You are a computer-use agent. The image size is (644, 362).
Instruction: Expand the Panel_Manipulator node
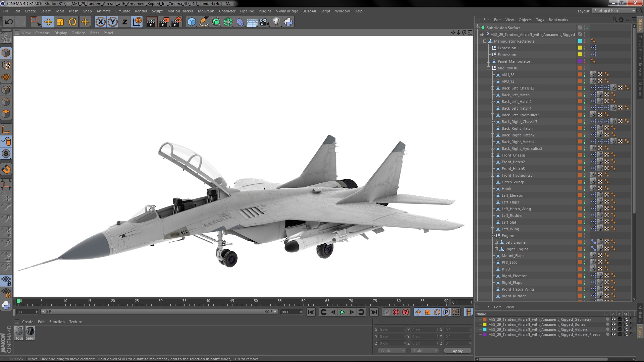point(489,61)
